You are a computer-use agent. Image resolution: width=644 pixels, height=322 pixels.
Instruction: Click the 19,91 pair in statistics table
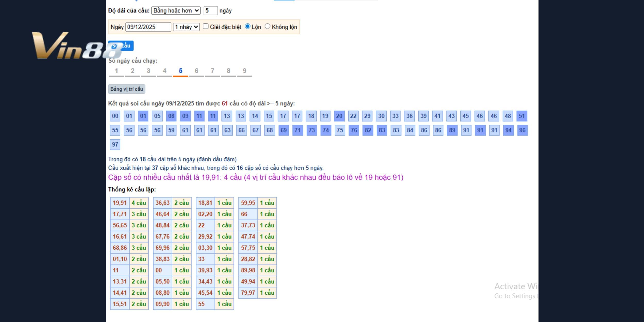[x=120, y=203]
